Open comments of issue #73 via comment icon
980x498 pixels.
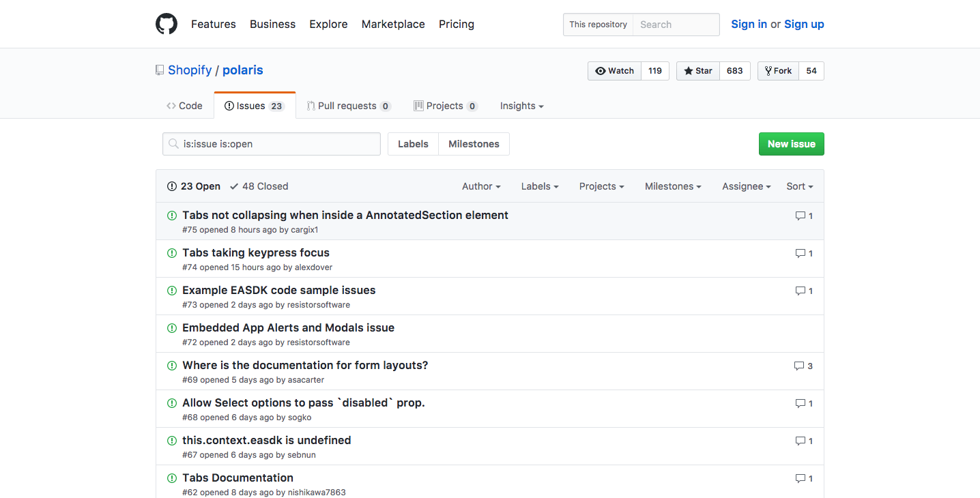(804, 291)
